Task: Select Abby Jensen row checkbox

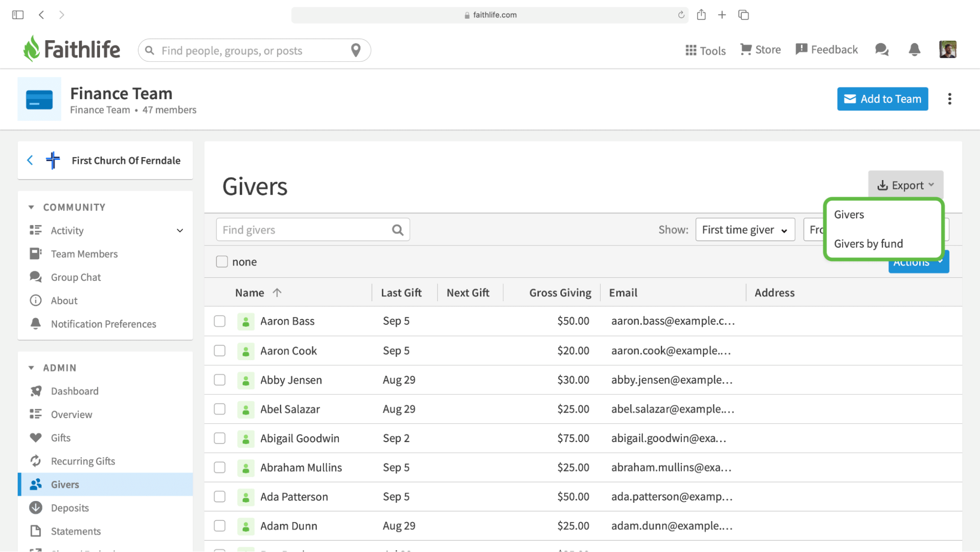Action: pyautogui.click(x=220, y=380)
